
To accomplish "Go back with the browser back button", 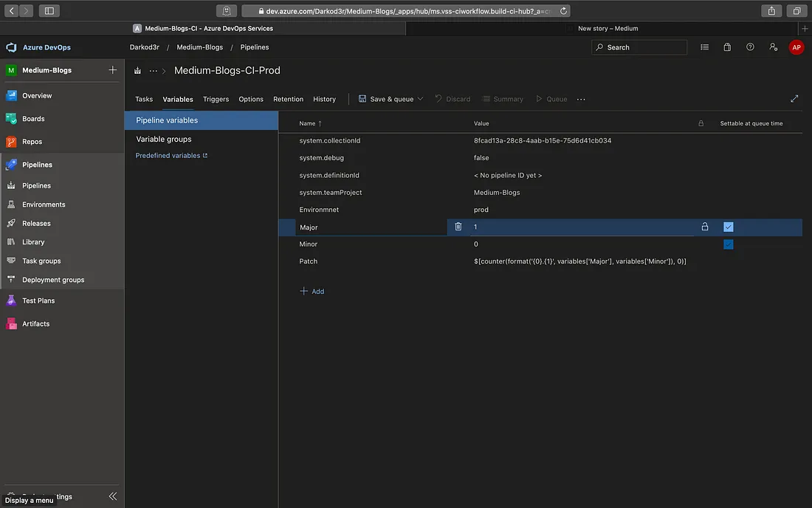I will tap(11, 10).
